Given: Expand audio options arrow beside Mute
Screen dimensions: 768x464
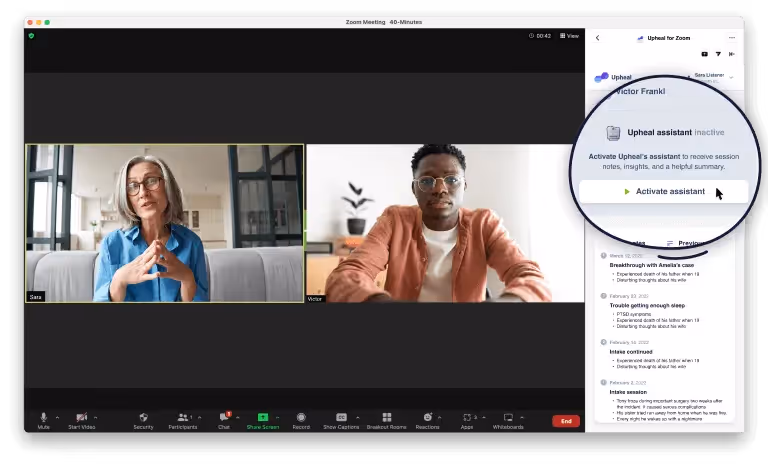Looking at the screenshot, I should [57, 417].
